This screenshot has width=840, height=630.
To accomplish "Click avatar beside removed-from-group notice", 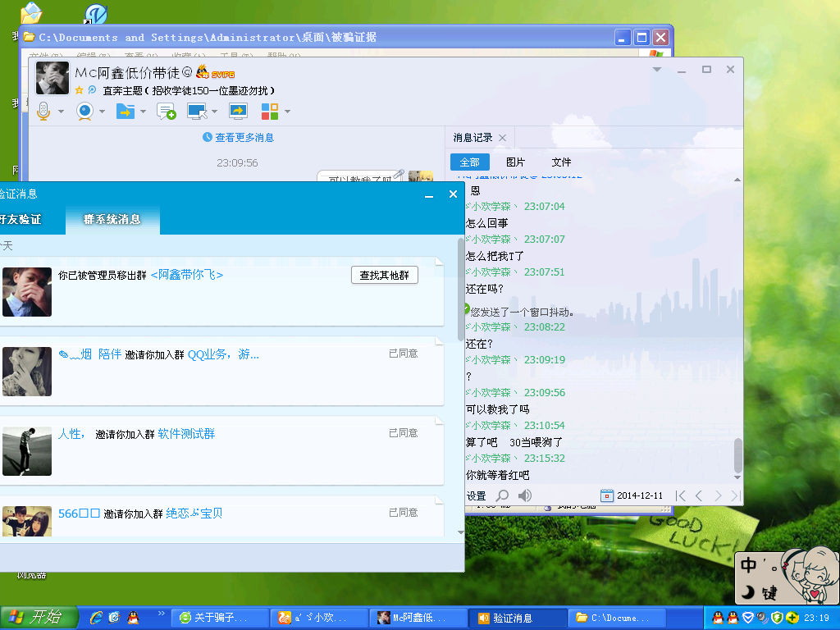I will coord(27,292).
